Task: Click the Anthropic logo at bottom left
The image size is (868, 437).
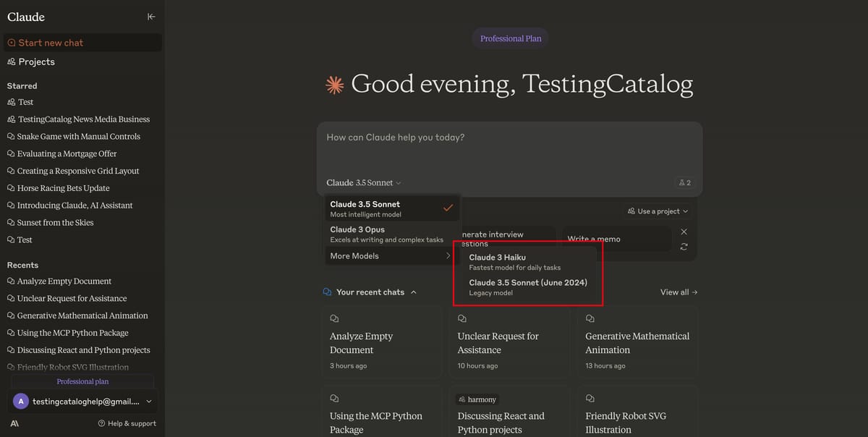Action: pyautogui.click(x=14, y=423)
